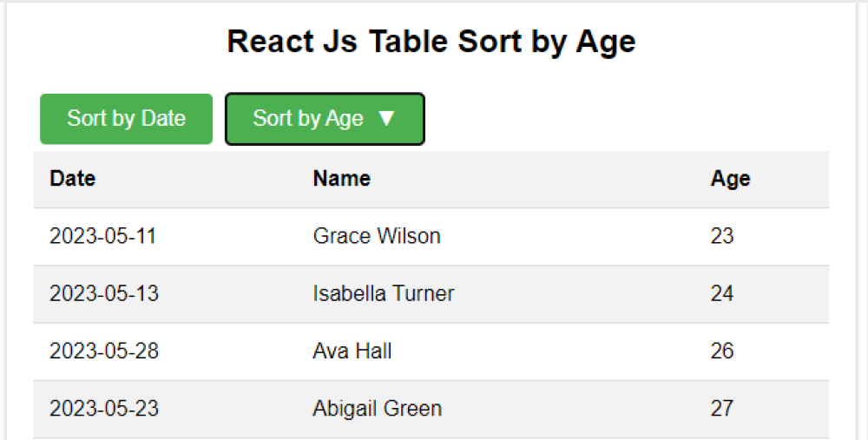Click the age value 23
Image resolution: width=868 pixels, height=440 pixels.
pos(721,236)
